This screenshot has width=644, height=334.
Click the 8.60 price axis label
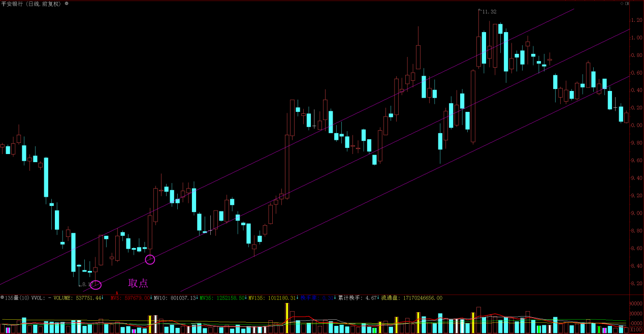pyautogui.click(x=636, y=249)
